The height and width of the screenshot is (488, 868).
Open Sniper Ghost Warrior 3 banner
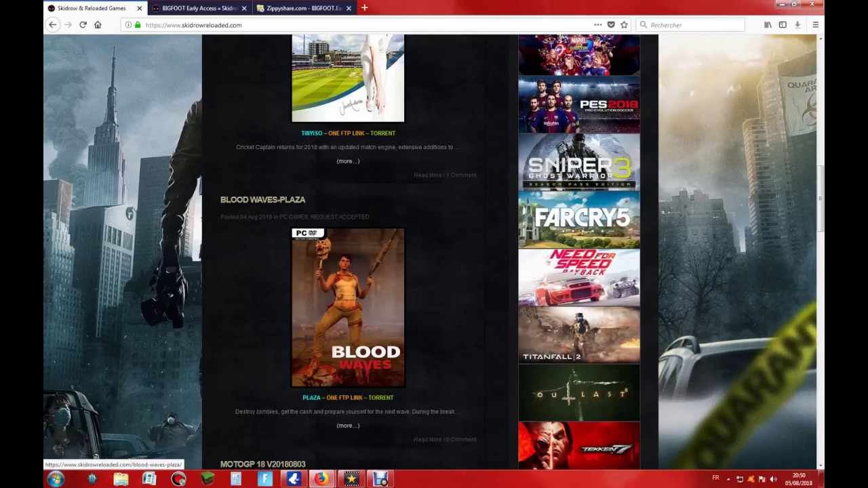(x=579, y=162)
